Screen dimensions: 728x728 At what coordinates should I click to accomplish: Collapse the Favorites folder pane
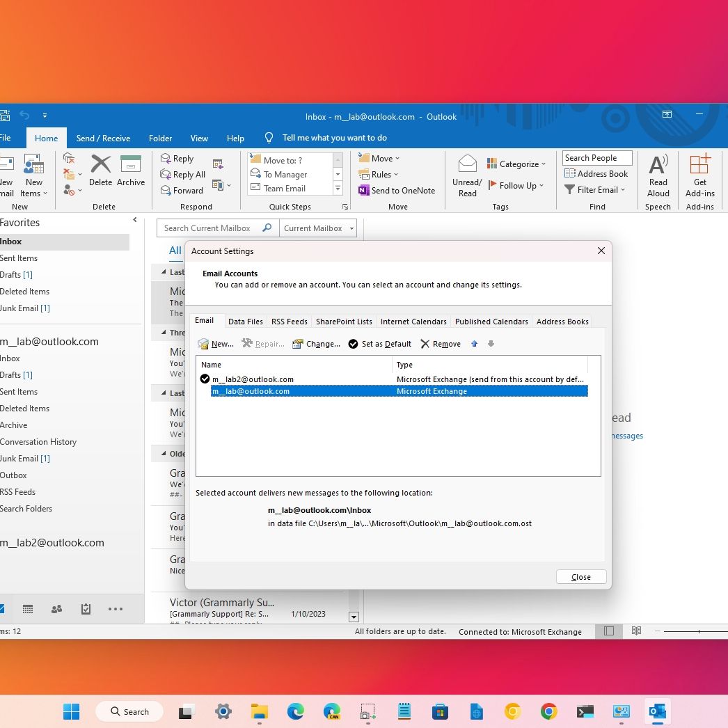(135, 220)
